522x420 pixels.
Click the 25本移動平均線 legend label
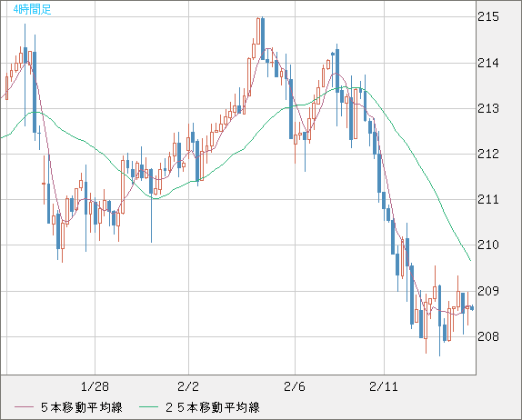click(x=213, y=407)
